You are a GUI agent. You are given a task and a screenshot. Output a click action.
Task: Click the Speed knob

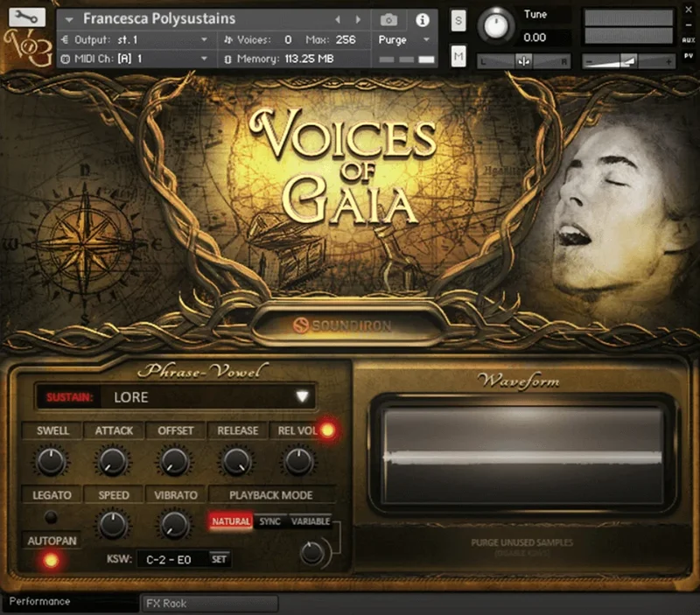pyautogui.click(x=113, y=524)
